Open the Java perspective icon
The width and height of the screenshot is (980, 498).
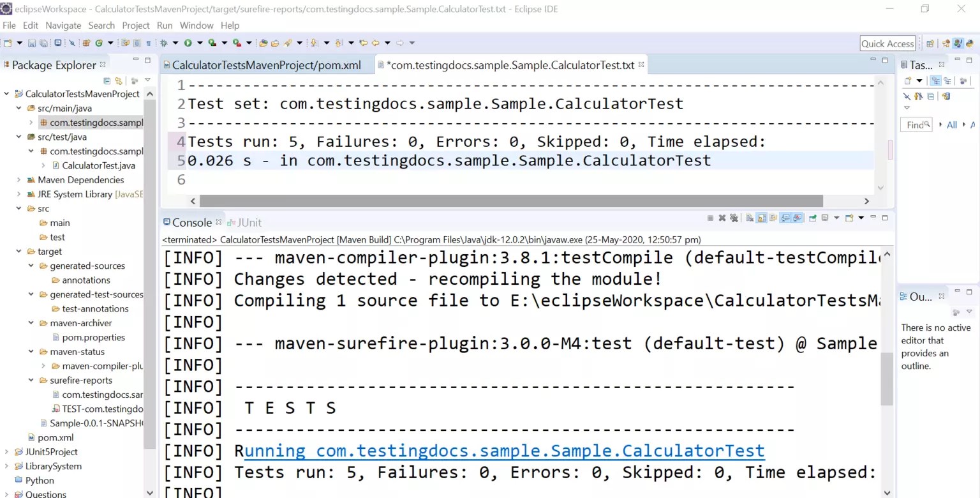pyautogui.click(x=958, y=43)
